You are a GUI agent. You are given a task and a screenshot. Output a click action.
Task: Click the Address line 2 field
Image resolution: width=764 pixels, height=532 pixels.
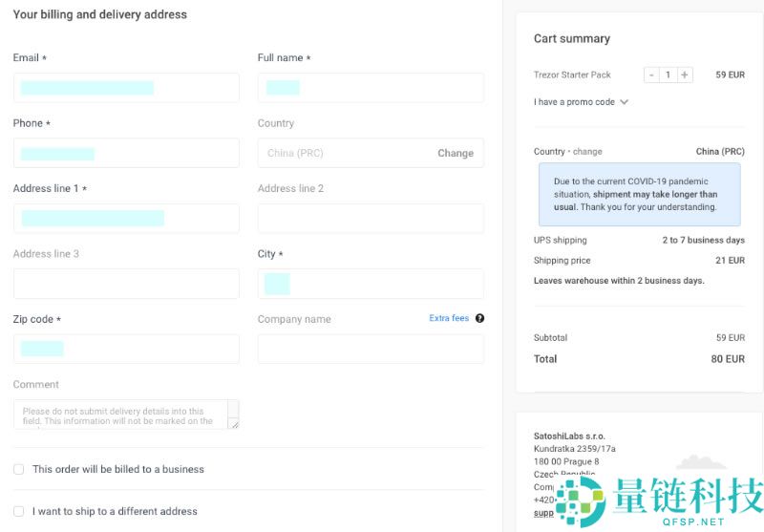[x=371, y=218]
